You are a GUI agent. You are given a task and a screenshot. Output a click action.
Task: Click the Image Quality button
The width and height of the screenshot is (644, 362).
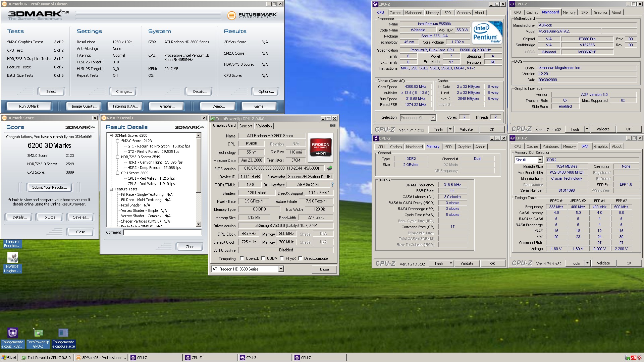[85, 106]
